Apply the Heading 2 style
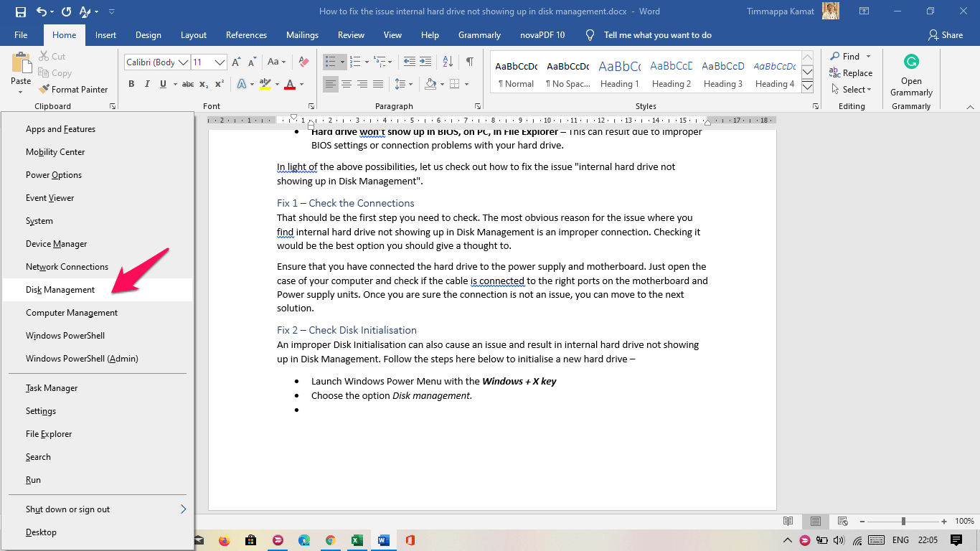Viewport: 980px width, 551px height. pos(672,73)
